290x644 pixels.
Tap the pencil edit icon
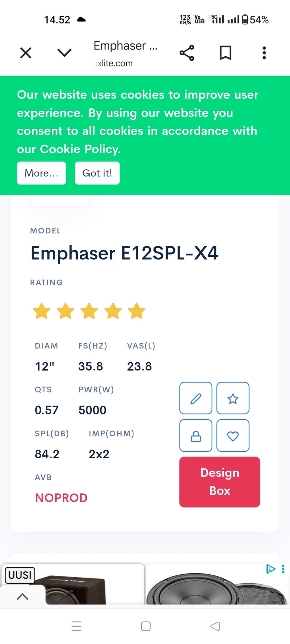196,398
